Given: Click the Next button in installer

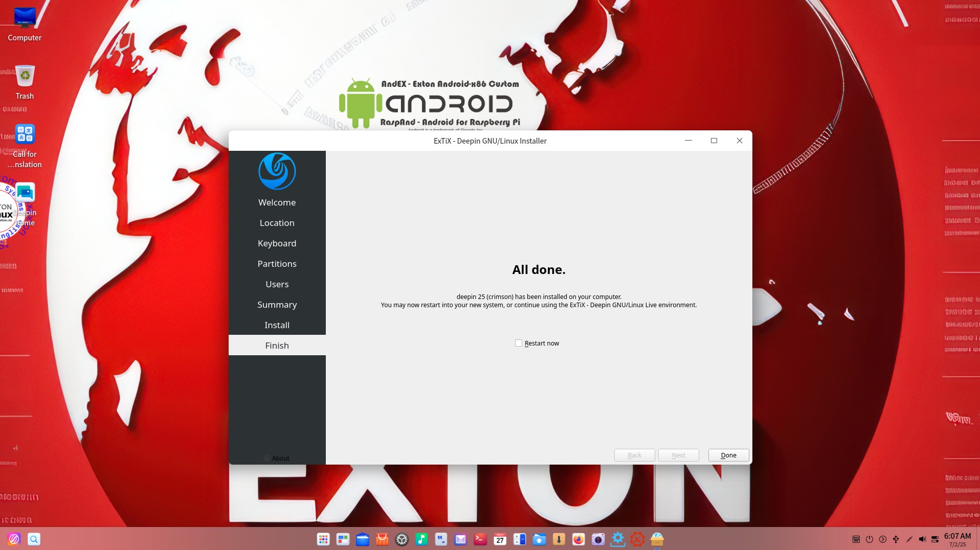Looking at the screenshot, I should pyautogui.click(x=678, y=455).
